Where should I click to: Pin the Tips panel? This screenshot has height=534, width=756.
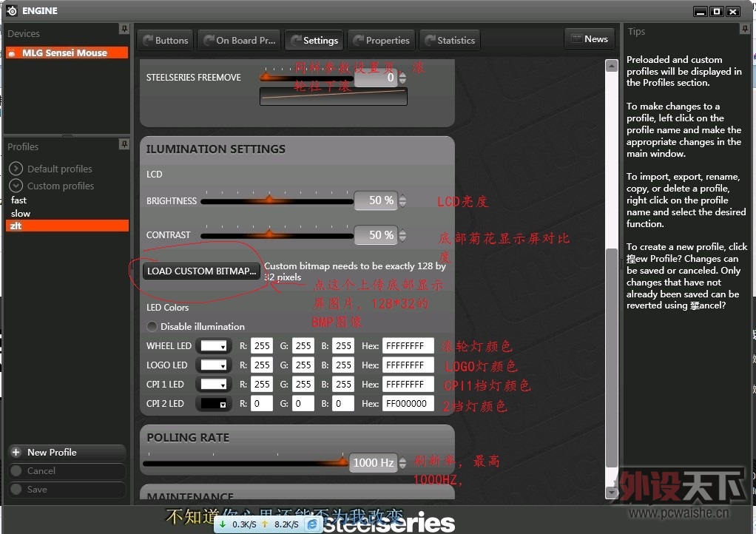tap(745, 30)
